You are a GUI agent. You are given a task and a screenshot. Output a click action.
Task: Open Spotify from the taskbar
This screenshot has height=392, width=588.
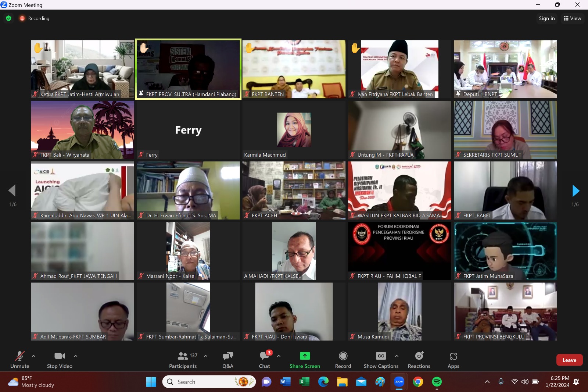(x=437, y=382)
